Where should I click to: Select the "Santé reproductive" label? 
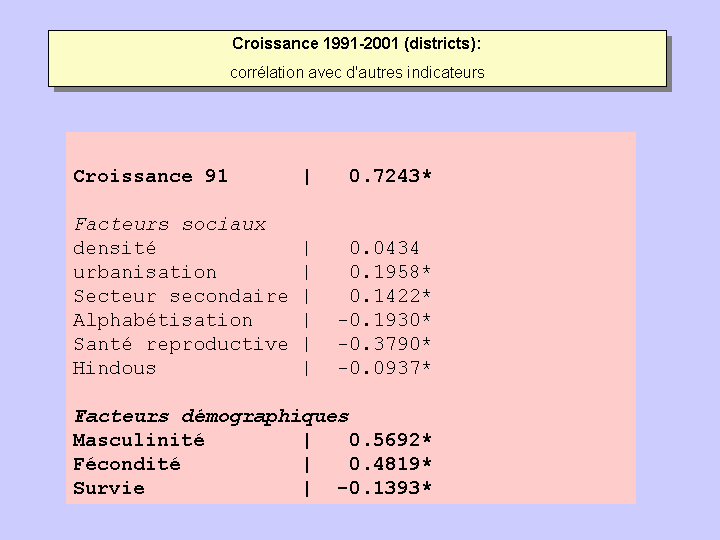[x=180, y=345]
